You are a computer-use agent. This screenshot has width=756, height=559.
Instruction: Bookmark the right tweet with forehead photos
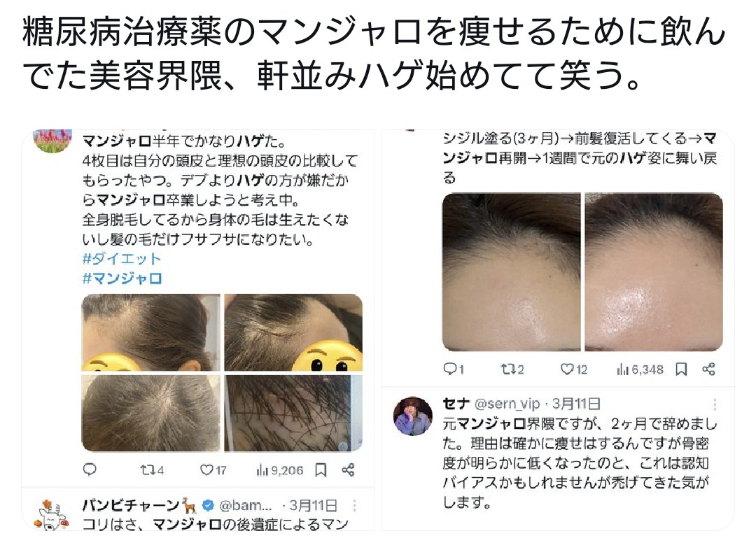point(681,369)
